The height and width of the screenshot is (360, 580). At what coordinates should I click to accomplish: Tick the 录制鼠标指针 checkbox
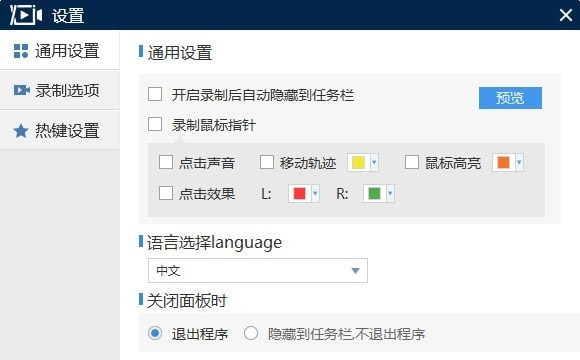pyautogui.click(x=155, y=124)
